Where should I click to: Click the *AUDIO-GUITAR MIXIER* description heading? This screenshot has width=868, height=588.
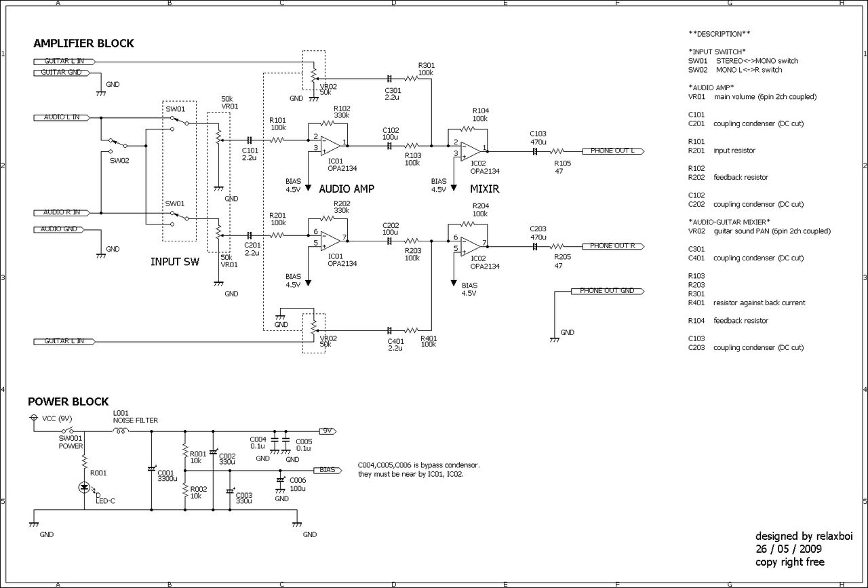coord(729,222)
